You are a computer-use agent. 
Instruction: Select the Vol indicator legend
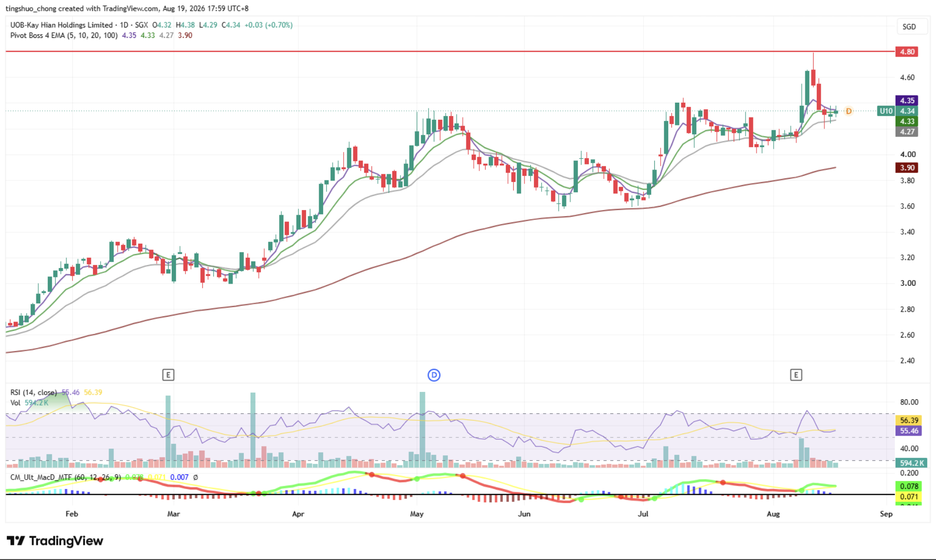(x=16, y=403)
